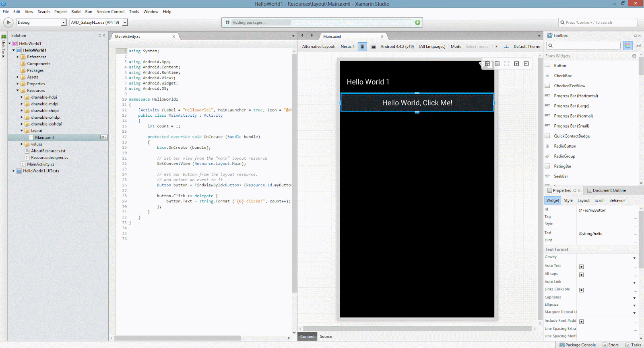Collapse the Resources folder in the solution tree

click(17, 91)
